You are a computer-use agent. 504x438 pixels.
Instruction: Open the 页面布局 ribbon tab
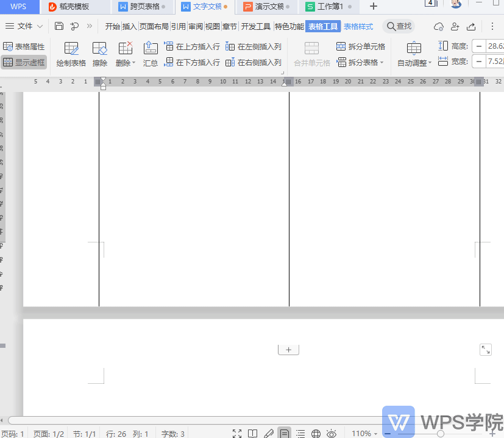pyautogui.click(x=154, y=26)
